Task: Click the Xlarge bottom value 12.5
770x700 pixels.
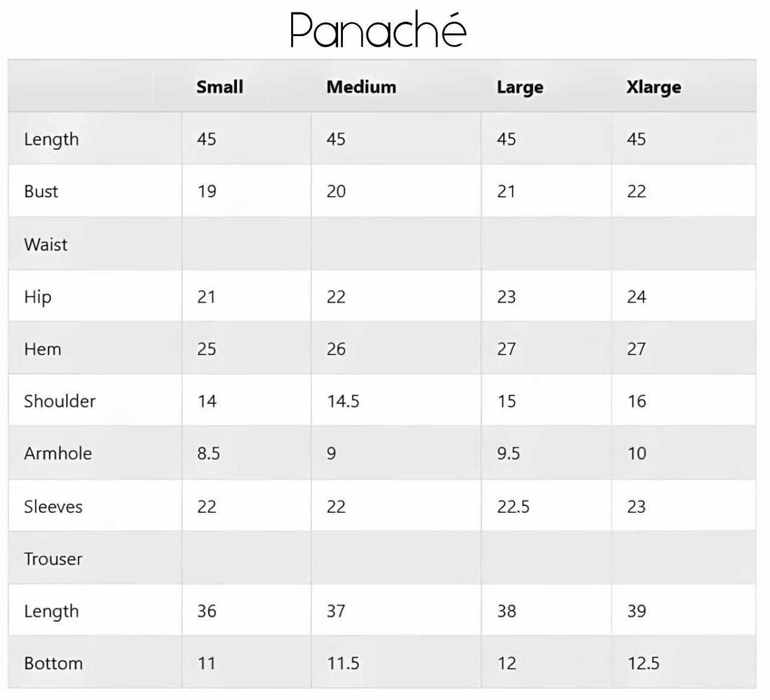Action: point(643,663)
